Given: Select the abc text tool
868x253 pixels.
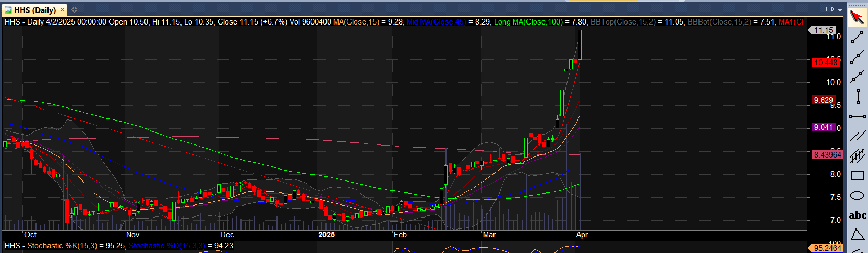Looking at the screenshot, I should pyautogui.click(x=857, y=215).
